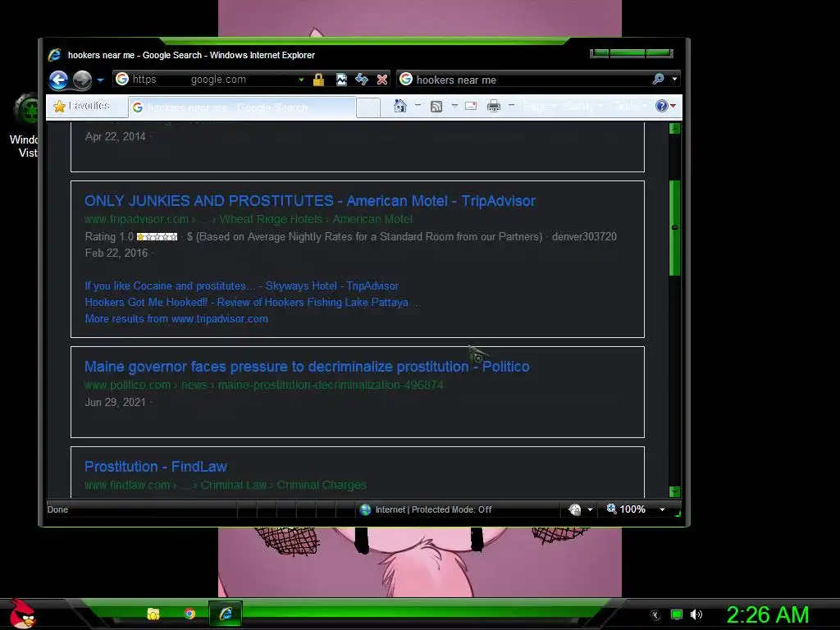Viewport: 840px width, 630px height.
Task: Open the folder icon on the taskbar
Action: (x=153, y=614)
